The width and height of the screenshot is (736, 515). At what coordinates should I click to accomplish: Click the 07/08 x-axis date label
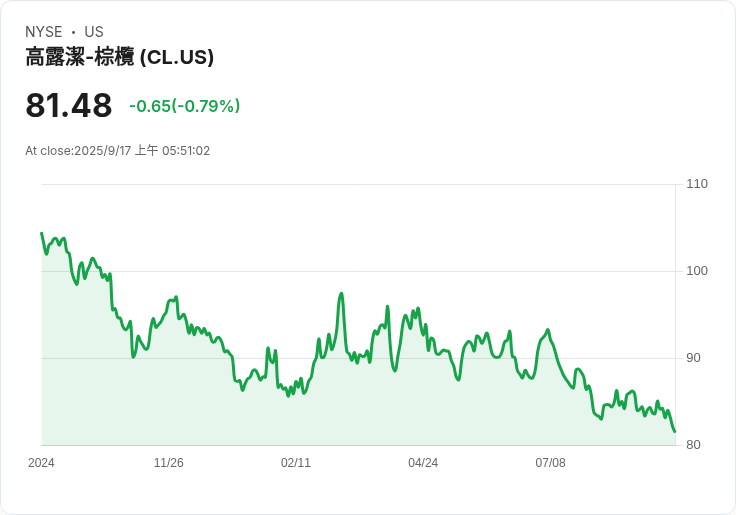click(x=550, y=463)
